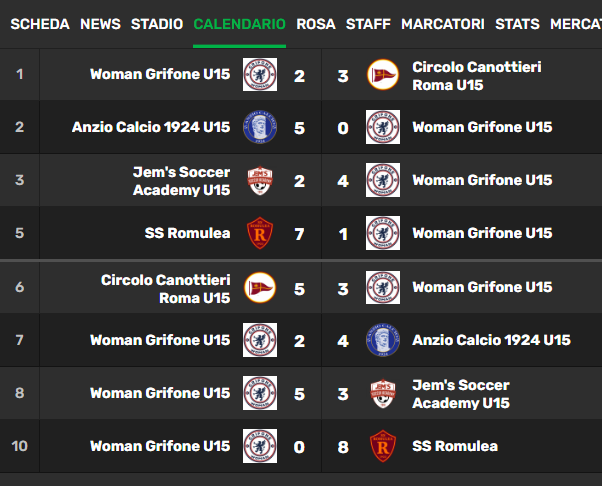Click Anzio Calcio crest in matchday 7 row
This screenshot has width=602, height=486.
pos(383,340)
